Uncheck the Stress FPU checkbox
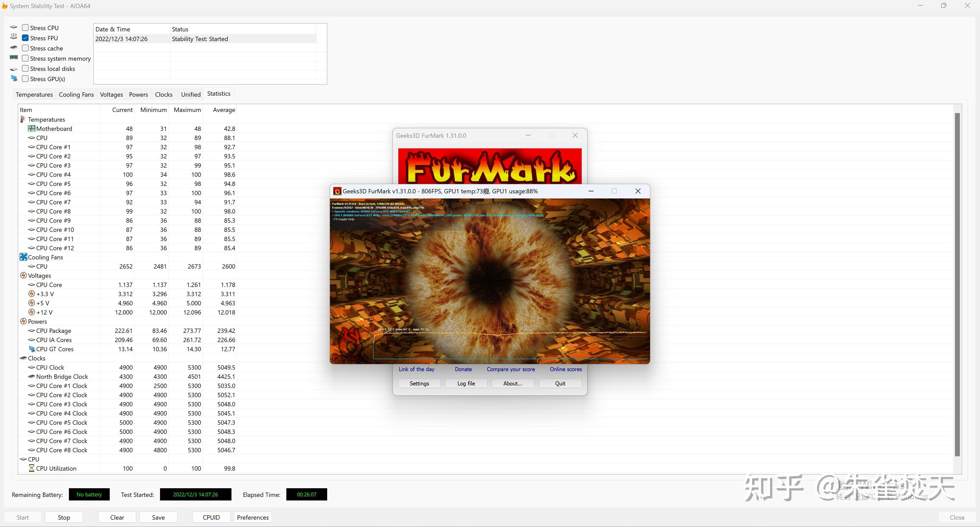Viewport: 980px width, 527px height. [26, 38]
